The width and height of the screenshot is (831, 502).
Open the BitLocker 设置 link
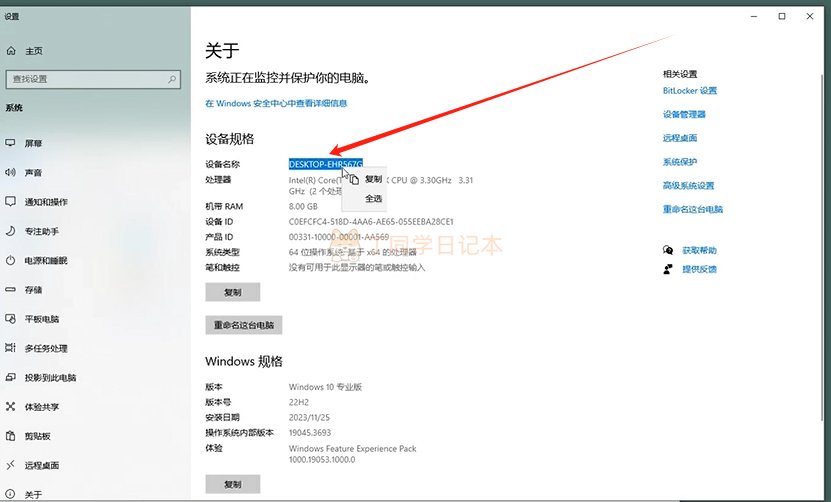coord(689,91)
